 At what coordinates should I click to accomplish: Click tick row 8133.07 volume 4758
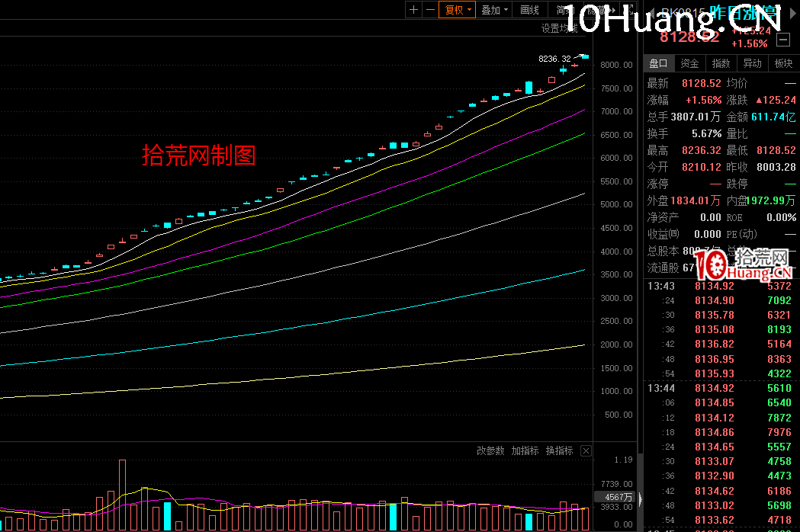719,461
